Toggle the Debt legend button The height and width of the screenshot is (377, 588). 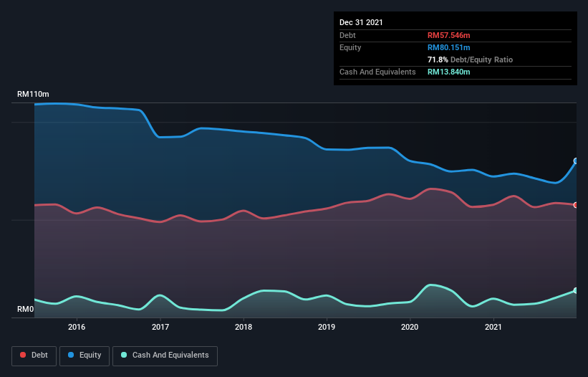pyautogui.click(x=34, y=355)
